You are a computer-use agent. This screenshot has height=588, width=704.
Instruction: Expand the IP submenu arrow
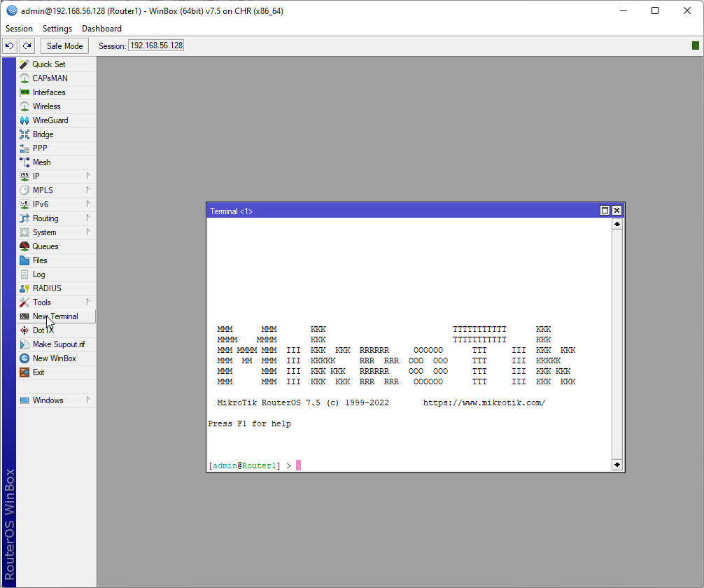(88, 176)
